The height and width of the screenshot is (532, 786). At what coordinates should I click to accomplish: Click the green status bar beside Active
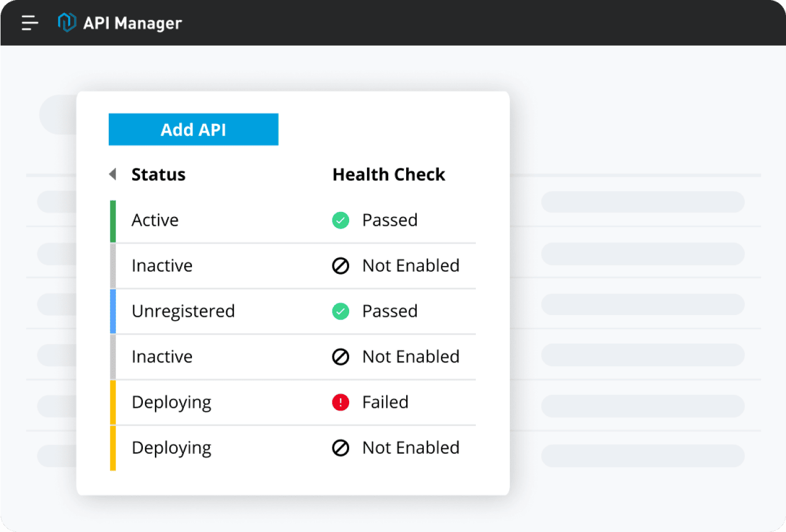(113, 220)
